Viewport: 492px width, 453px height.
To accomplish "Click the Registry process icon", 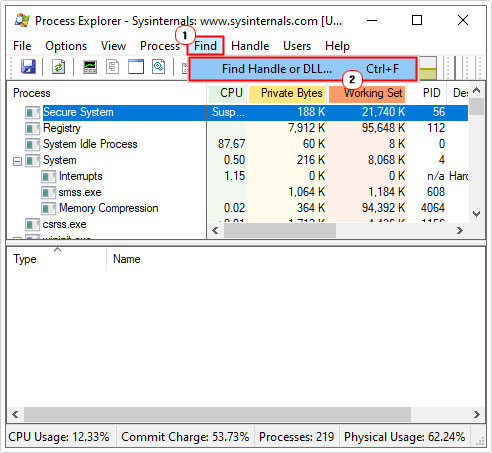I will tap(33, 128).
